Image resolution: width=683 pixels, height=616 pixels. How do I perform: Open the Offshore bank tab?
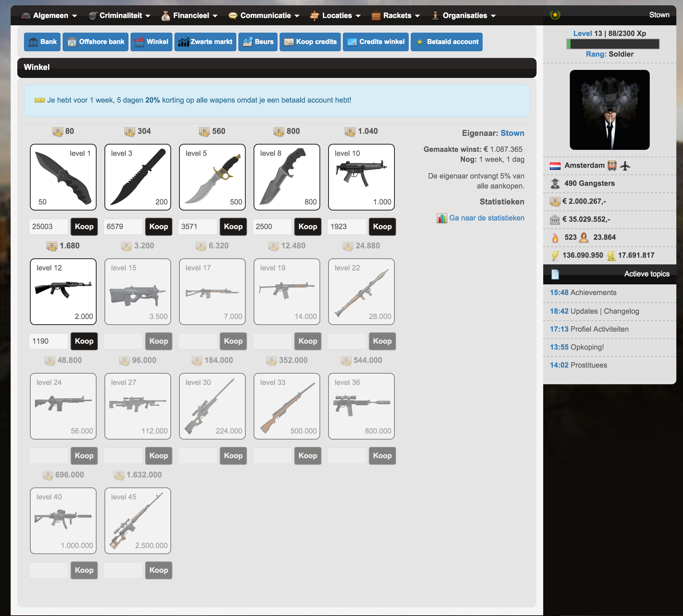click(96, 42)
